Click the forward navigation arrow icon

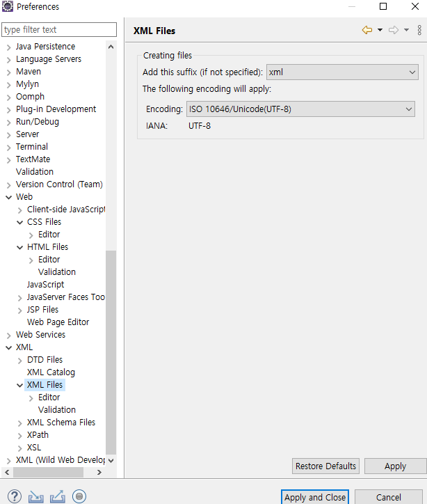tap(394, 30)
